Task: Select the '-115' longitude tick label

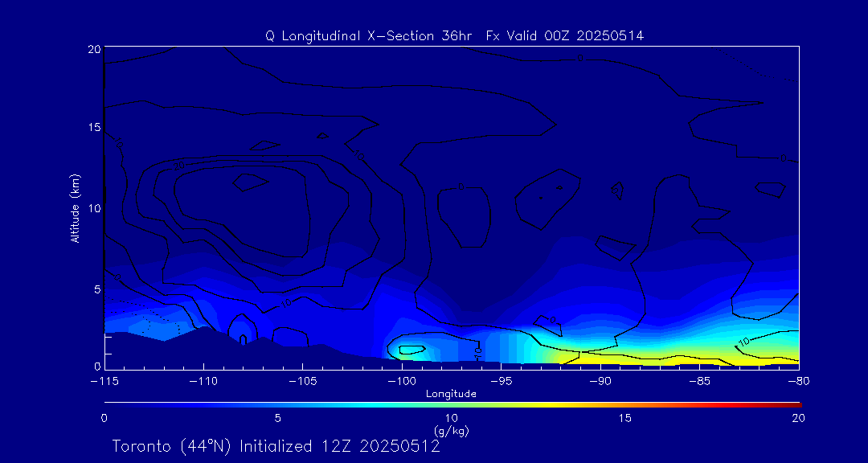Action: (x=104, y=381)
